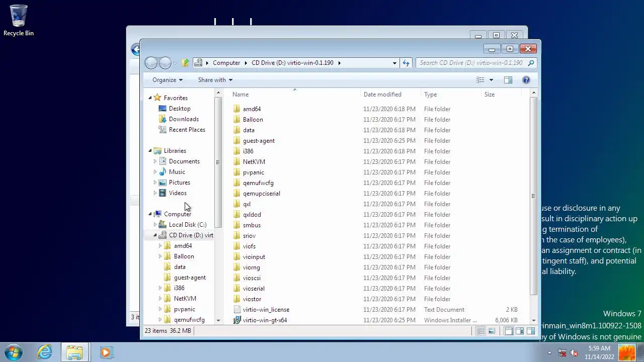The width and height of the screenshot is (644, 362).
Task: Select the virtio-win-gt-x64 installer file icon
Action: (x=237, y=320)
